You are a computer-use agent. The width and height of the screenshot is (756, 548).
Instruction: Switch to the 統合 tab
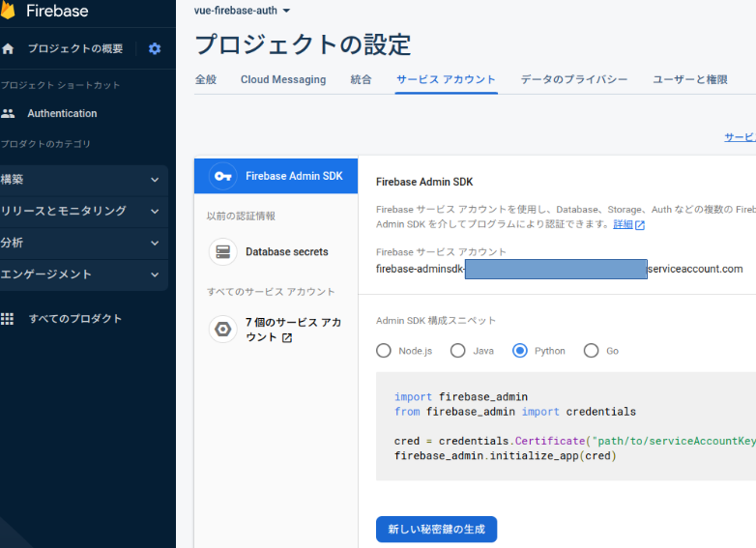tap(362, 79)
